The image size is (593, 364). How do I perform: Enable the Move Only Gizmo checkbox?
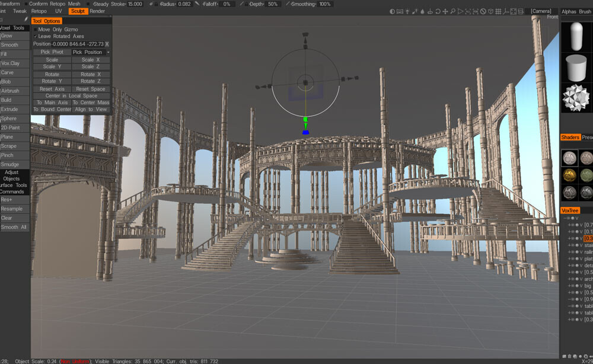[x=35, y=29]
